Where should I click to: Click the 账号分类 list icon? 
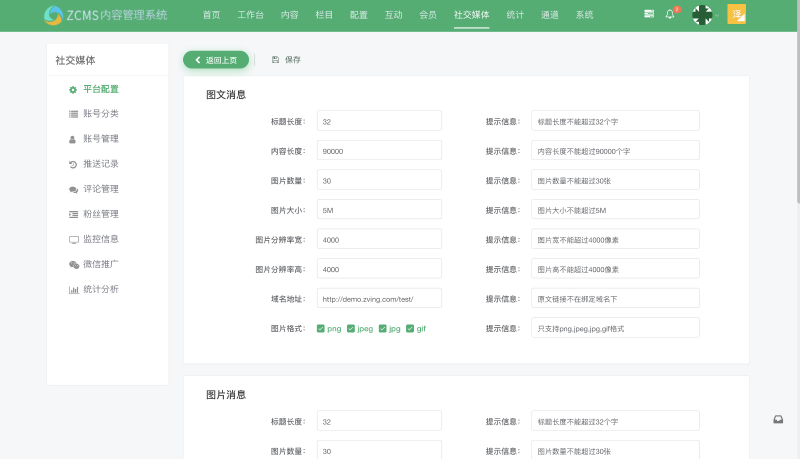(x=73, y=114)
